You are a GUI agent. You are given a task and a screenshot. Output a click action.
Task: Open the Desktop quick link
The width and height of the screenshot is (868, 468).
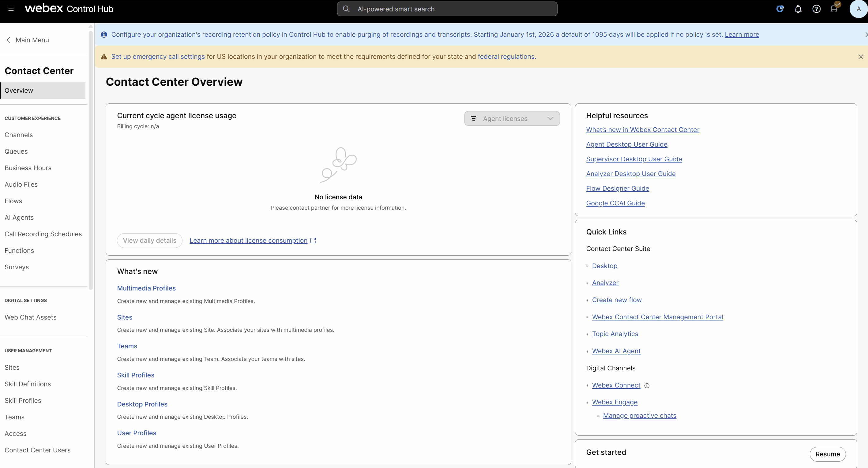pos(604,266)
